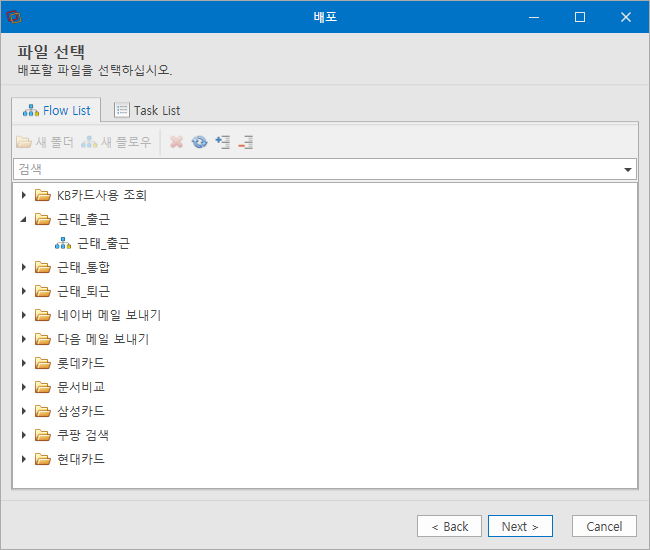The height and width of the screenshot is (550, 650).
Task: Expand the 근태_통합 folder
Action: pyautogui.click(x=24, y=267)
